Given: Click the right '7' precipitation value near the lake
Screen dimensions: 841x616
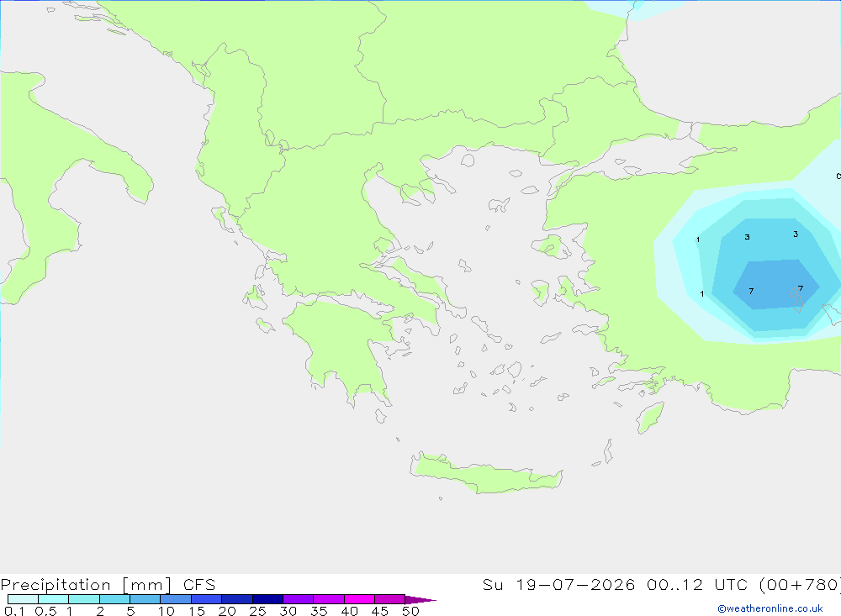Looking at the screenshot, I should 801,288.
